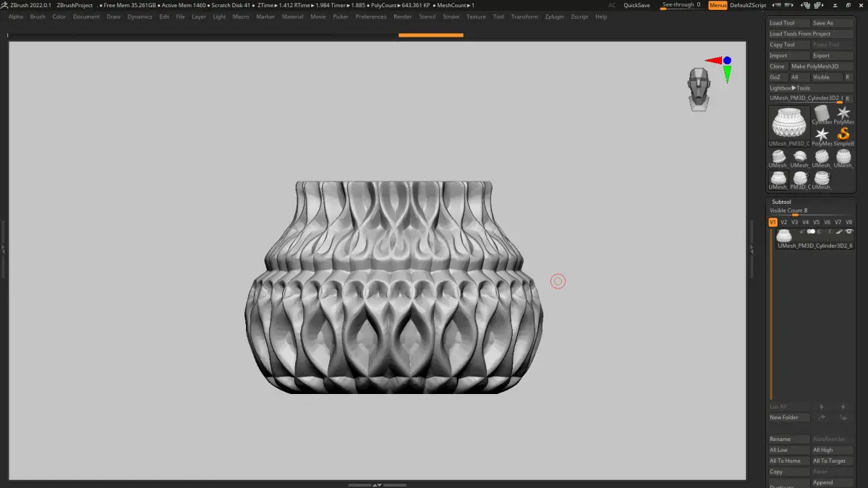This screenshot has width=868, height=488.
Task: Click the Load Tool button
Action: pos(789,23)
